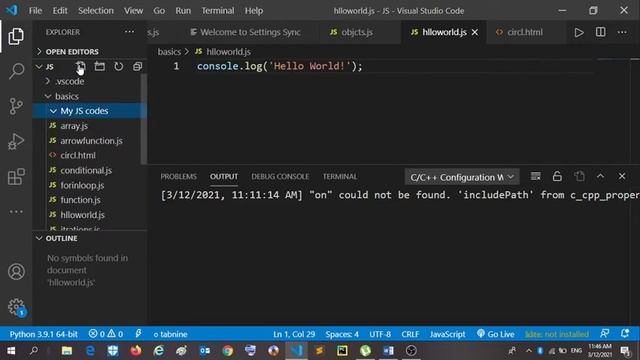Open the Accounts menu icon
Viewport: 640px width, 360px height.
pos(16,272)
